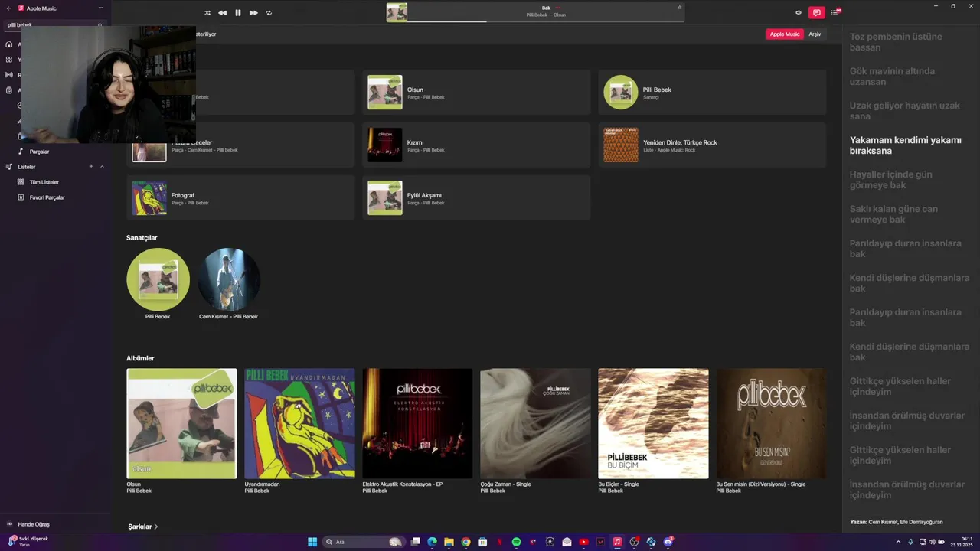The height and width of the screenshot is (551, 980).
Task: Jump to lyric 'Saklı kalan güne can vermeye bak'
Action: [893, 214]
